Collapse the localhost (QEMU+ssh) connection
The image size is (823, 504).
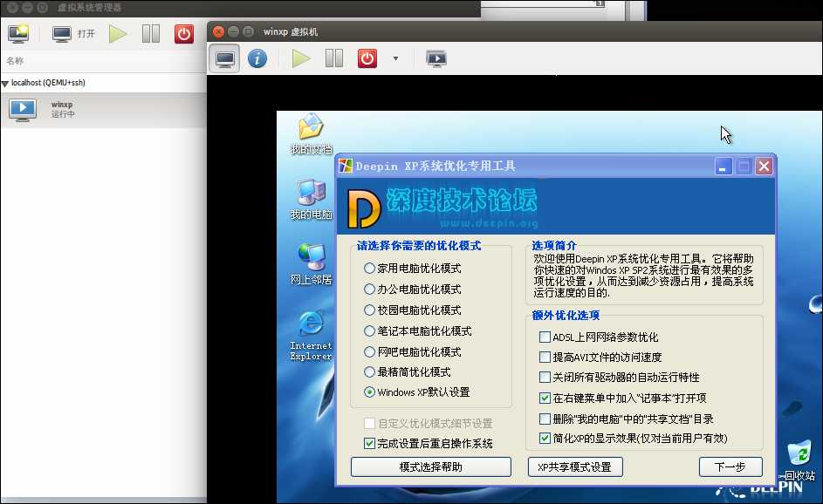coord(5,84)
